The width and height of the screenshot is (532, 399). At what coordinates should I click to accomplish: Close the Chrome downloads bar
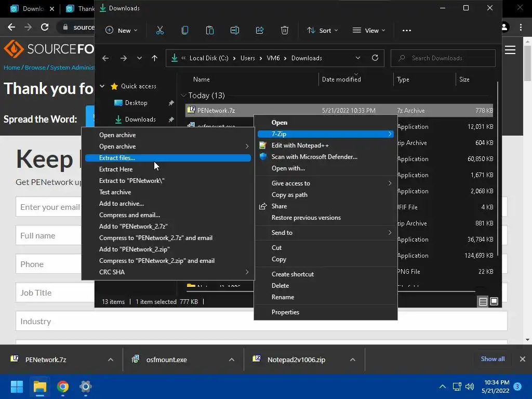[x=523, y=359]
